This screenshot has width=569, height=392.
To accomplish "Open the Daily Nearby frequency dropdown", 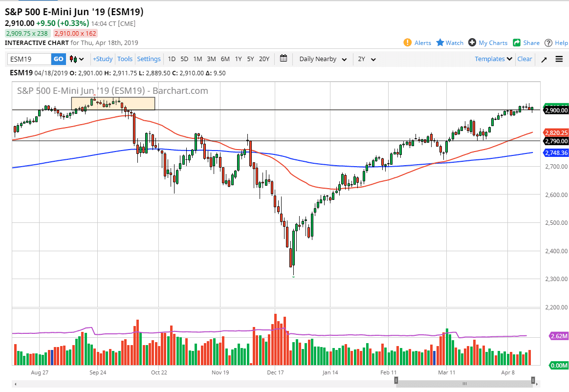I will tap(323, 59).
